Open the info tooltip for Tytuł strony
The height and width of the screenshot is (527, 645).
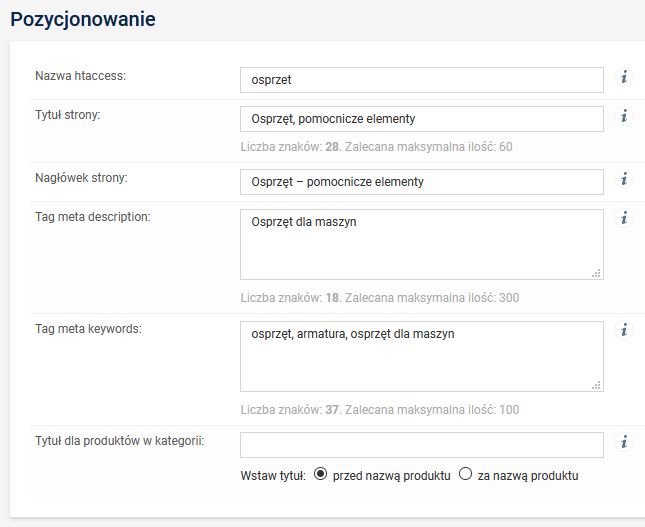click(x=624, y=116)
